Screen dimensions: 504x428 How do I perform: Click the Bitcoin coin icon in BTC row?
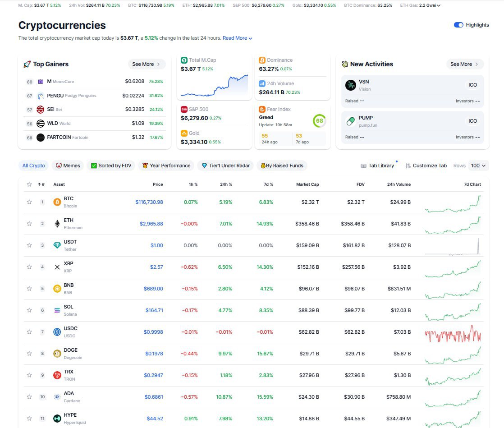click(x=57, y=202)
